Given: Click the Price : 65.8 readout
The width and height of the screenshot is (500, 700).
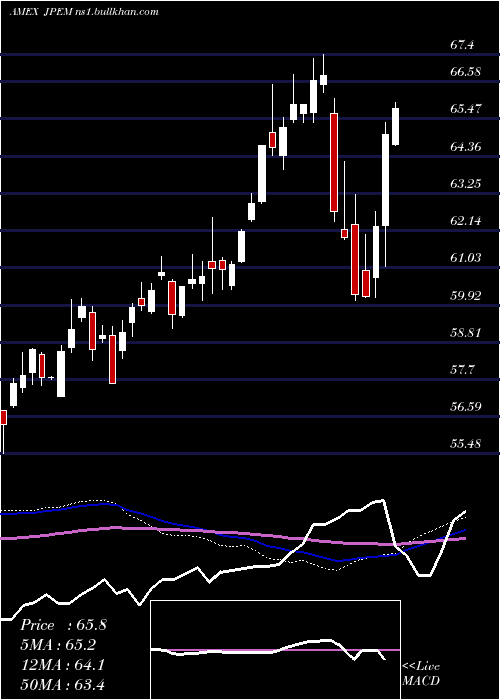Looking at the screenshot, I should [63, 625].
